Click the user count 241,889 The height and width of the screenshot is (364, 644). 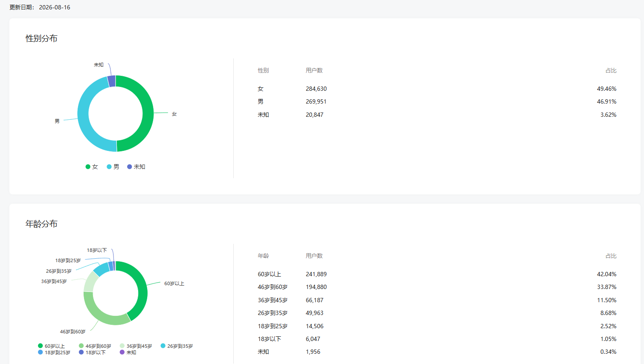316,274
